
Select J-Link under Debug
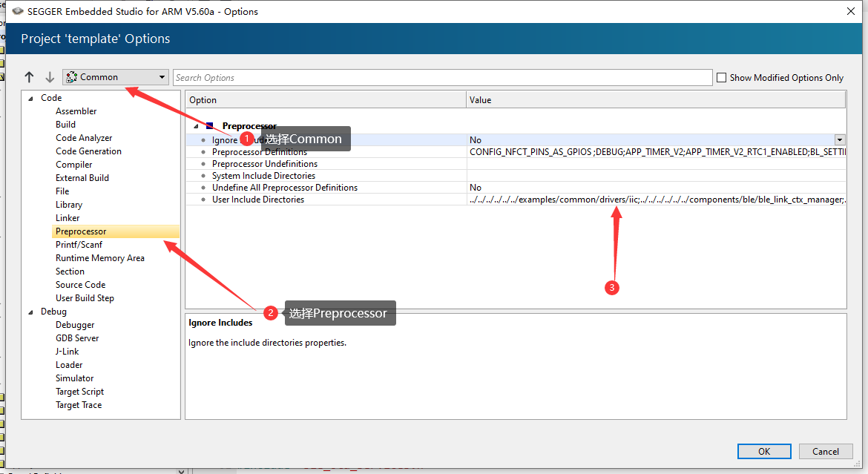[x=67, y=352]
